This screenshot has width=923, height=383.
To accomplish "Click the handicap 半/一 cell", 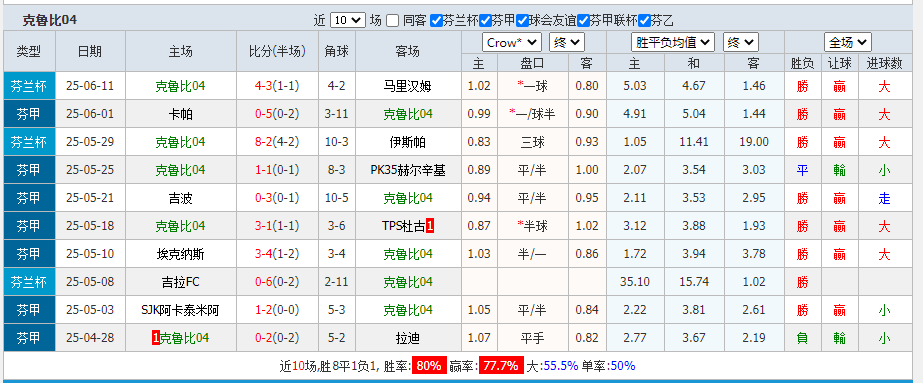I will click(533, 254).
